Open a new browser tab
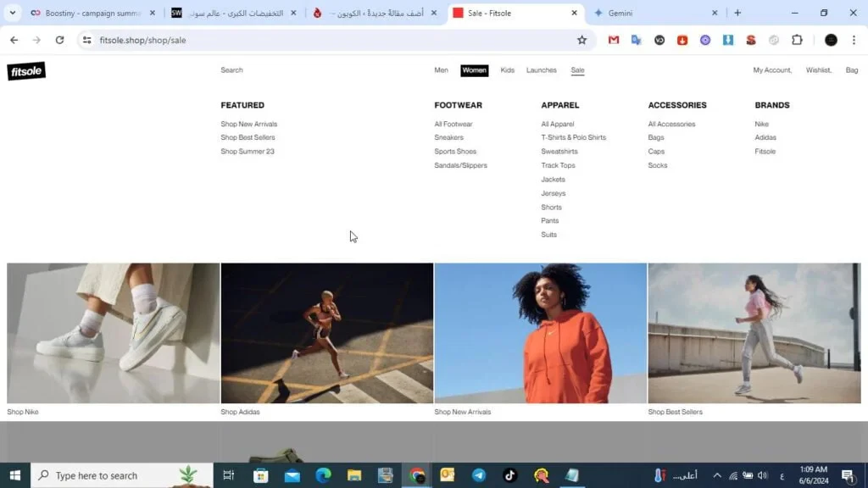This screenshot has width=868, height=488. pyautogui.click(x=737, y=13)
